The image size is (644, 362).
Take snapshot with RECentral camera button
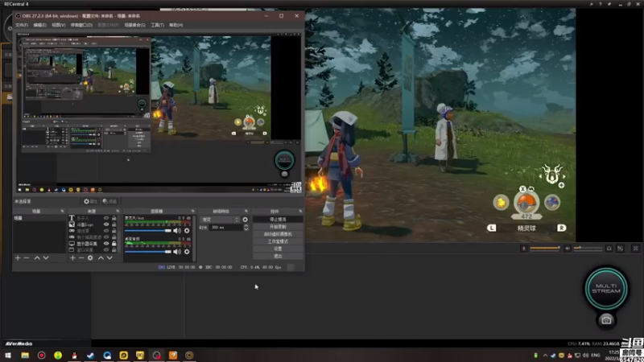(606, 320)
